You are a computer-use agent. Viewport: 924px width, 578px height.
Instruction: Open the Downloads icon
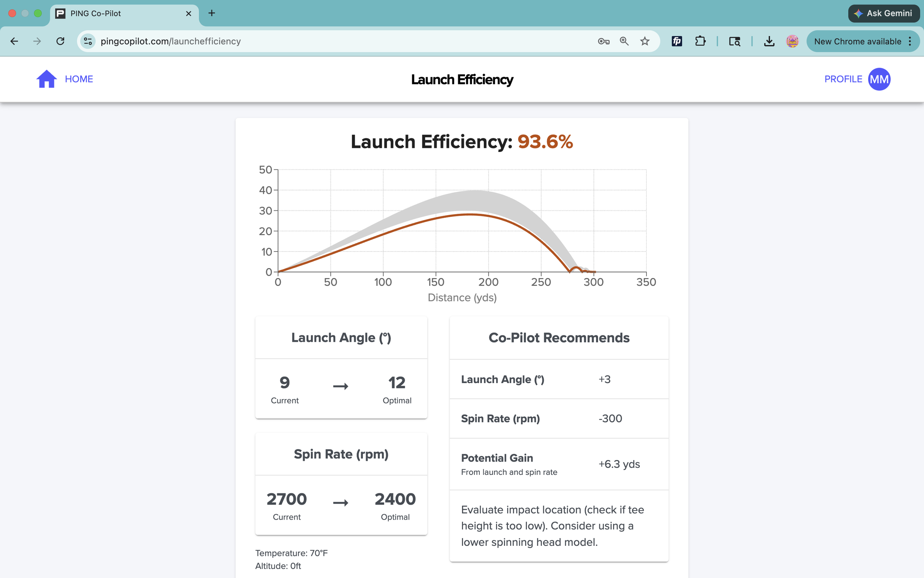coord(769,41)
